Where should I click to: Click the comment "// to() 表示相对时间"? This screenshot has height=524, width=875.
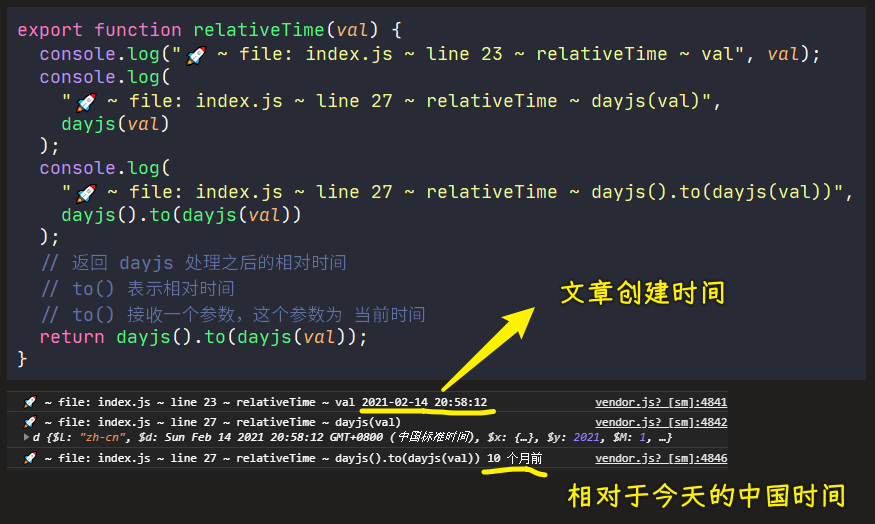[x=137, y=289]
